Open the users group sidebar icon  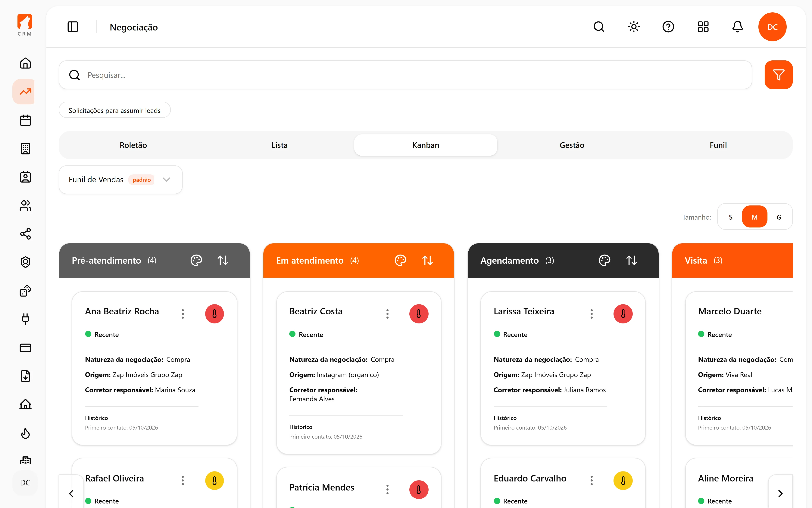coord(25,205)
